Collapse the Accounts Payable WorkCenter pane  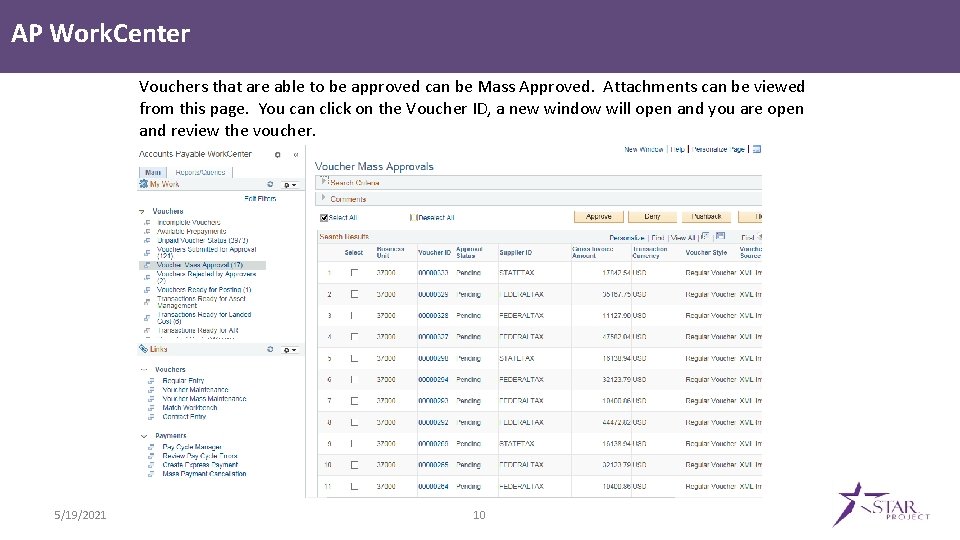tap(296, 155)
